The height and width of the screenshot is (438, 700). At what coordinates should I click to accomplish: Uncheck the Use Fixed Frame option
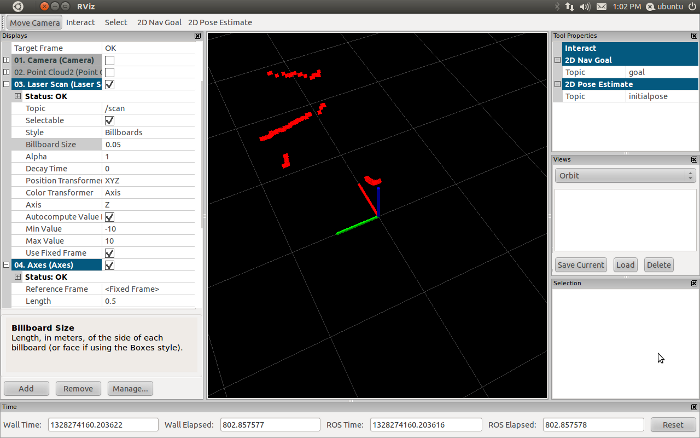pos(109,253)
